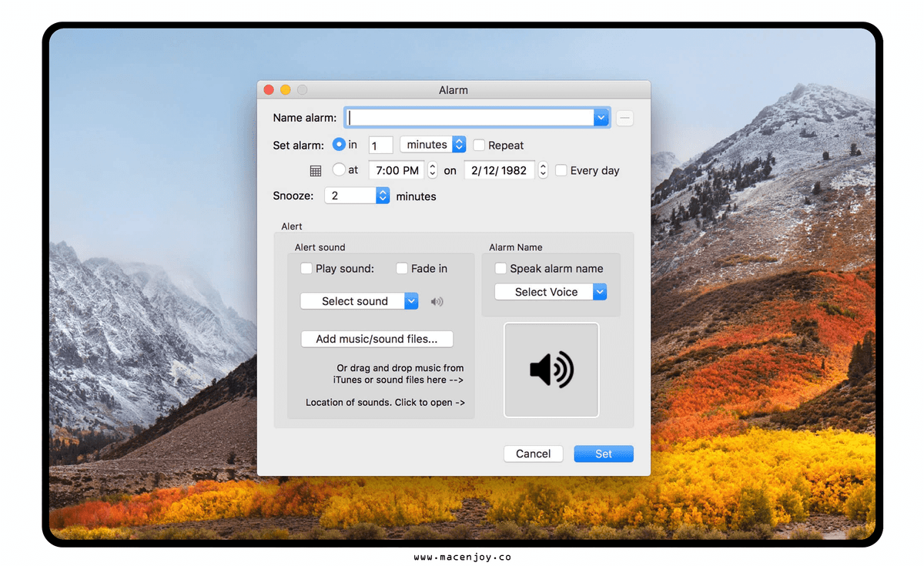This screenshot has height=566, width=924.
Task: Click the time stepper next to 7:00 PM
Action: pyautogui.click(x=433, y=170)
